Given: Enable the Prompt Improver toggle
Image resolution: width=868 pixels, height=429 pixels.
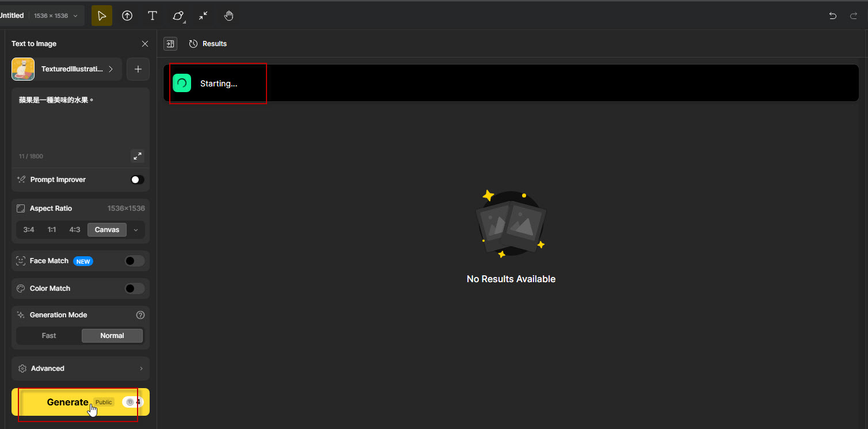Looking at the screenshot, I should [x=137, y=180].
